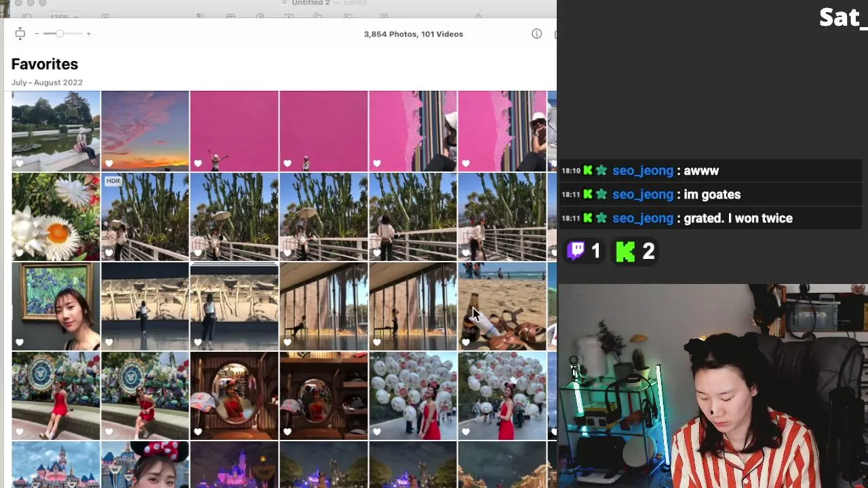Open the white daisy flowers thumbnail
868x488 pixels.
click(56, 217)
